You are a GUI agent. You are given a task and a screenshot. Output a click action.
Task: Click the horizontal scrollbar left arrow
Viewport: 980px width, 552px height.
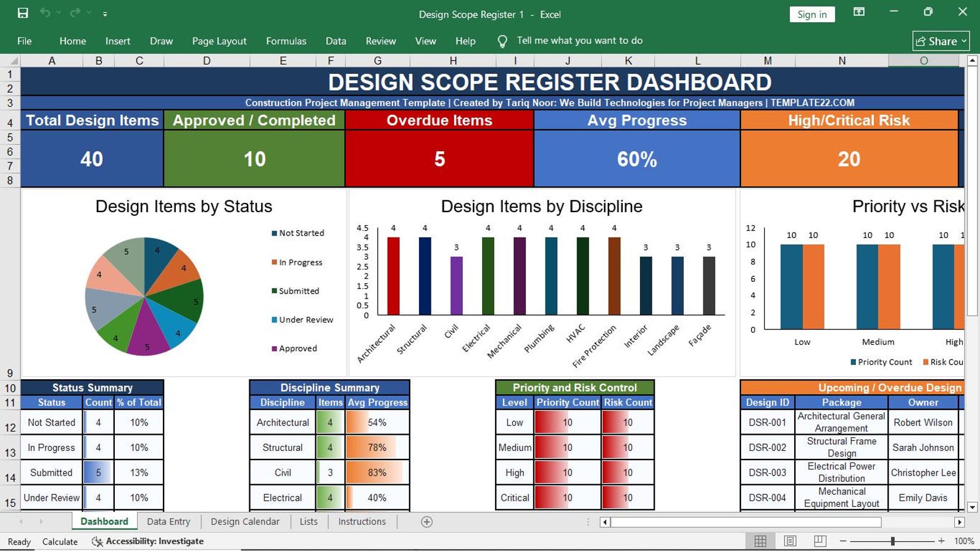coord(605,522)
